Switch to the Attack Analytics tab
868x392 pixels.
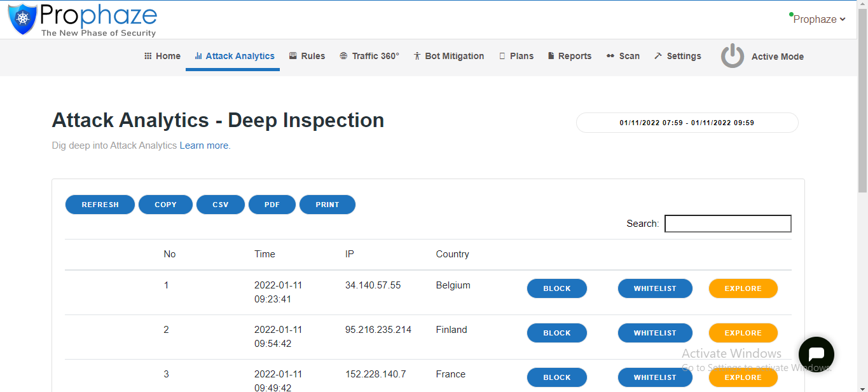pyautogui.click(x=234, y=56)
